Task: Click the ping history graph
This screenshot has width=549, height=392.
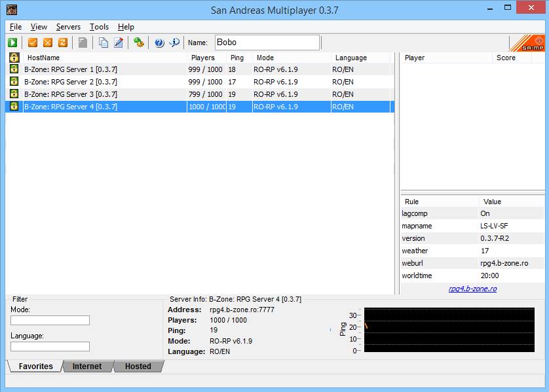Action: pyautogui.click(x=449, y=330)
